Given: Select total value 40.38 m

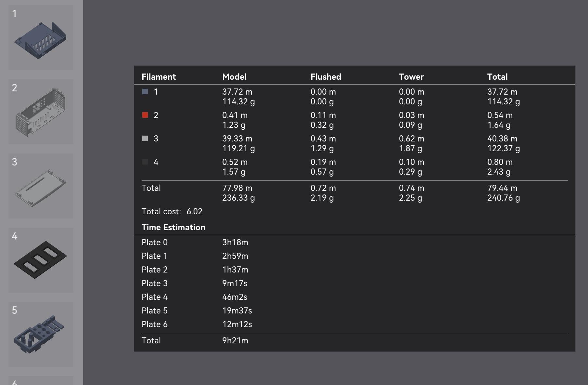Looking at the screenshot, I should click(x=502, y=139).
